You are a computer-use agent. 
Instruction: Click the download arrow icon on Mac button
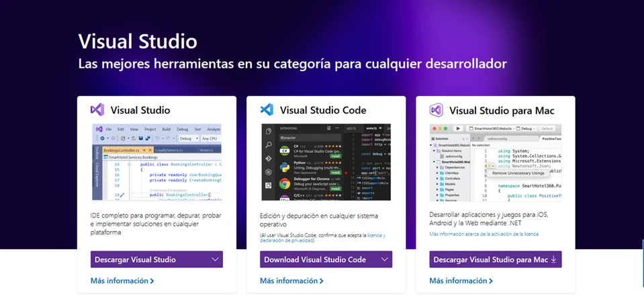[553, 259]
